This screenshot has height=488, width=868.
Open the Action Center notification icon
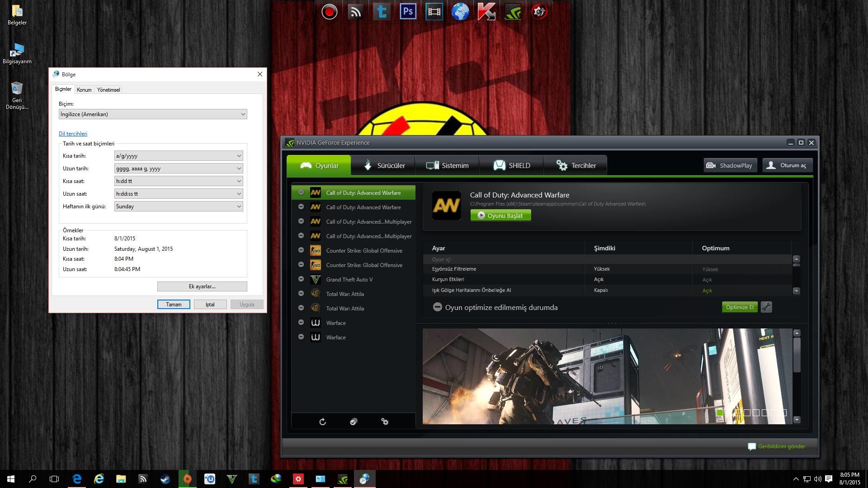point(829,479)
